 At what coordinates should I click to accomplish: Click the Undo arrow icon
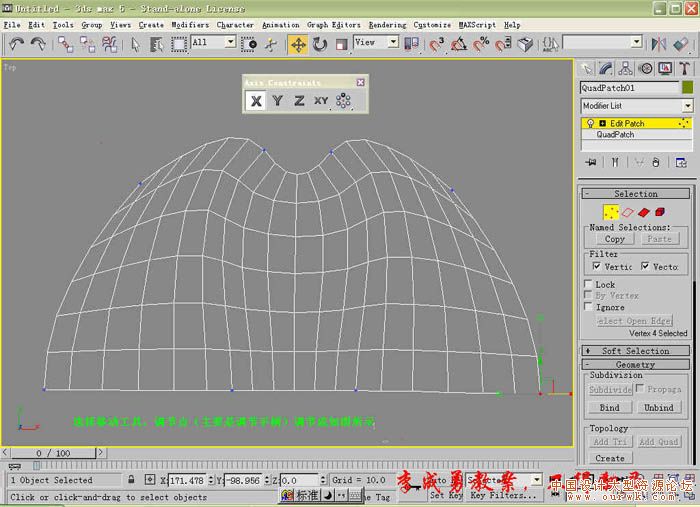click(x=17, y=44)
